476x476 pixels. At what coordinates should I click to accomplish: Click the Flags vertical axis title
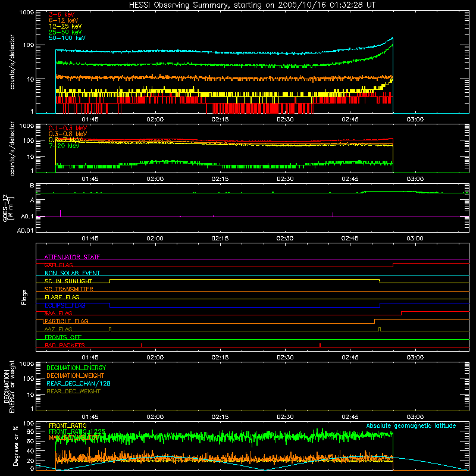(x=24, y=297)
